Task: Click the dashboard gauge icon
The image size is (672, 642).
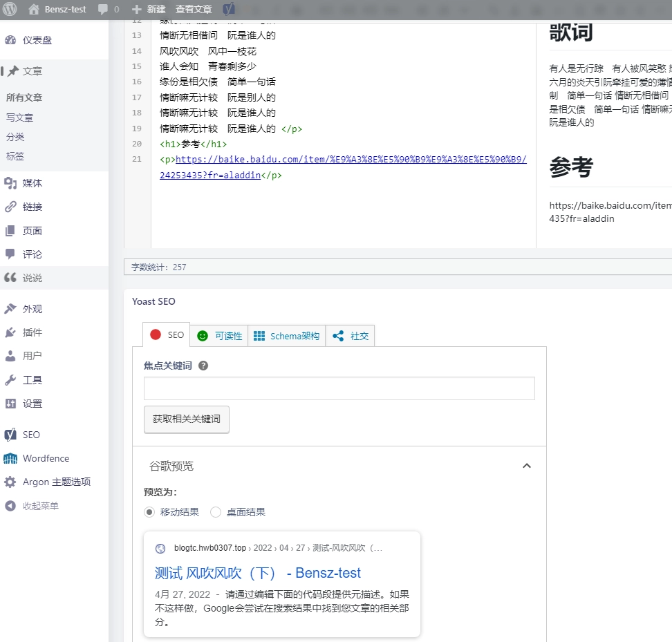Action: click(10, 40)
